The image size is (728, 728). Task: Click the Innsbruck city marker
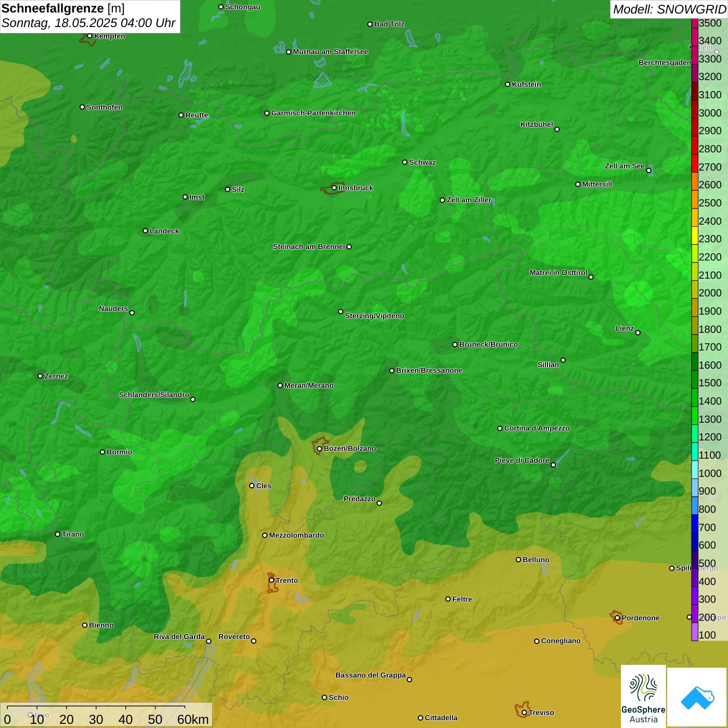334,188
